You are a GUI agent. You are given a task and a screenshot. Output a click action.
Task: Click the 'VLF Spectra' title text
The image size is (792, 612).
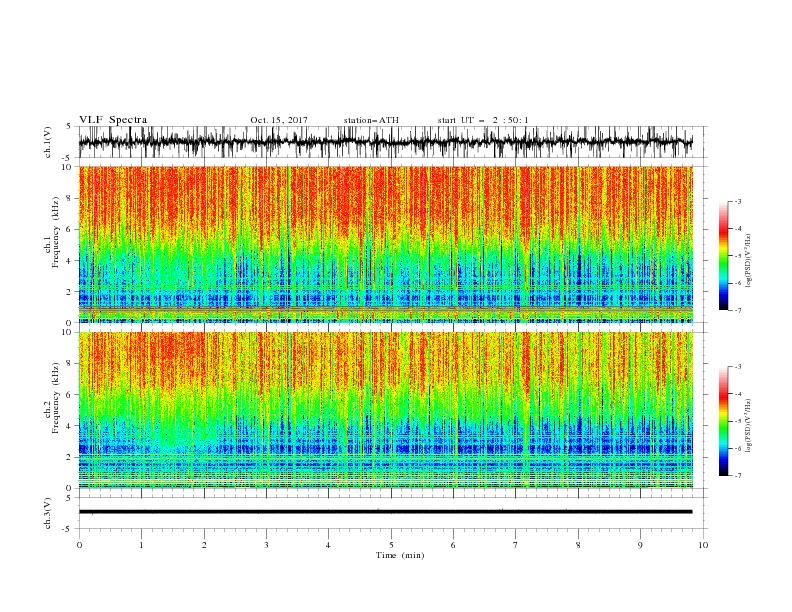(113, 120)
